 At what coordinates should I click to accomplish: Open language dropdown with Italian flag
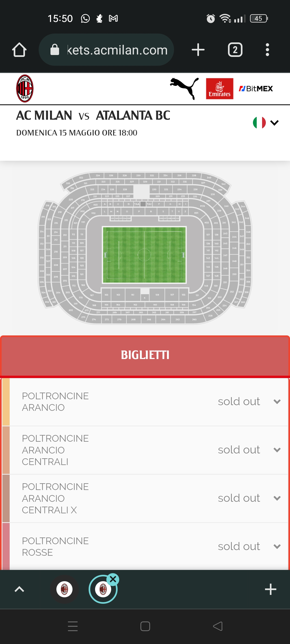(266, 123)
